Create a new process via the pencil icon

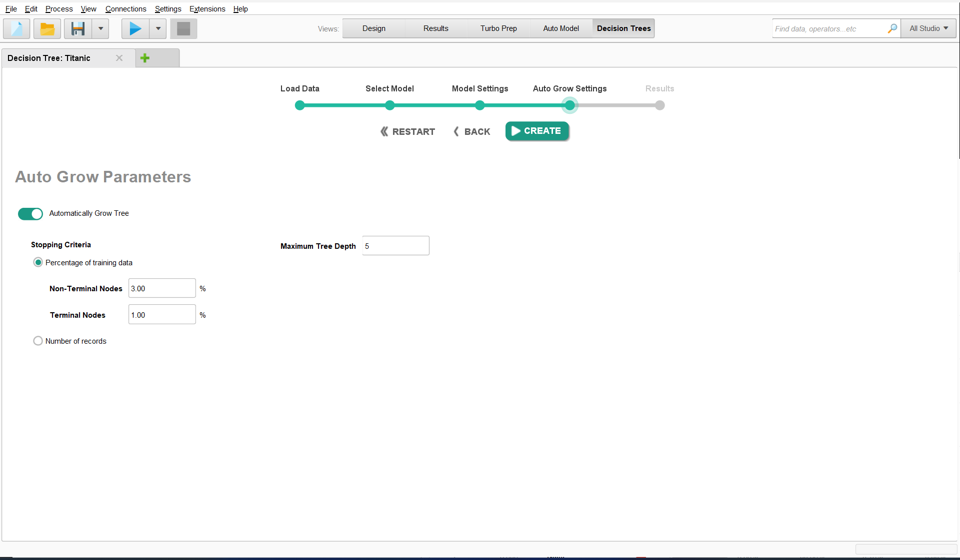pyautogui.click(x=16, y=28)
